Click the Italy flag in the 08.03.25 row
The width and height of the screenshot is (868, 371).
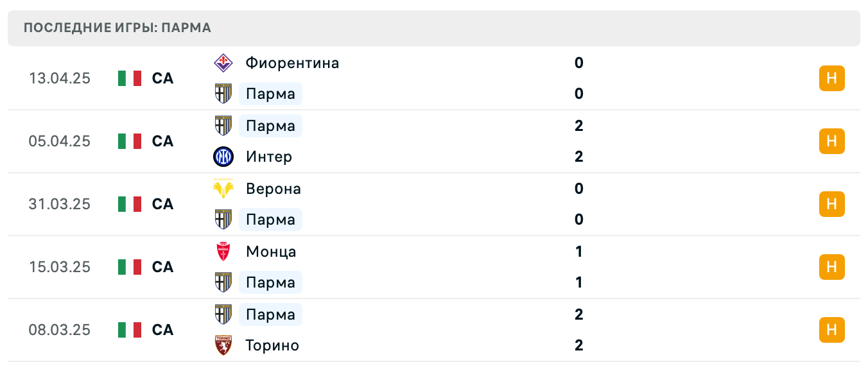tap(129, 330)
